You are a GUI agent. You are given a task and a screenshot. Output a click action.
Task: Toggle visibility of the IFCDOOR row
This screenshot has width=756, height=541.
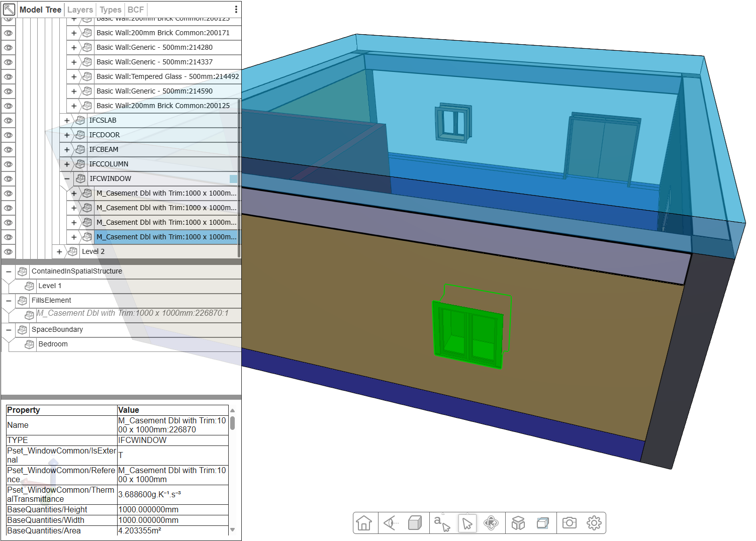8,135
